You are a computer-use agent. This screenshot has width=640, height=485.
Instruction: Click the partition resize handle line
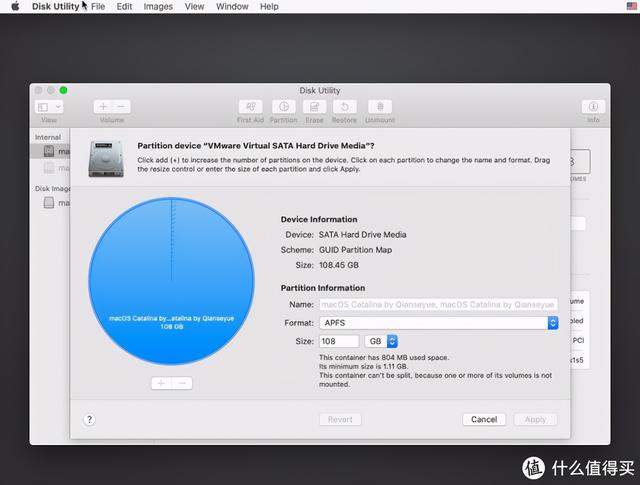(171, 239)
